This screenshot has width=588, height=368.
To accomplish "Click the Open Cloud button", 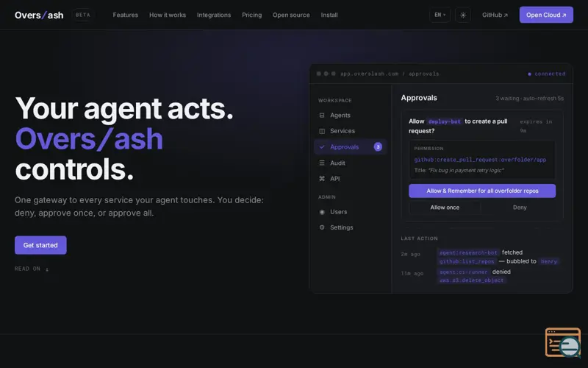I will tap(546, 15).
